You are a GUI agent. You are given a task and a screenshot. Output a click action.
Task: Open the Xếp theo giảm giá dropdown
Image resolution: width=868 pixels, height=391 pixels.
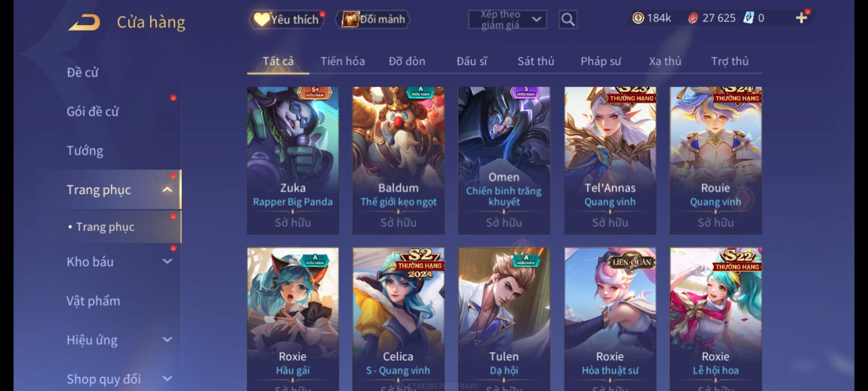tap(507, 20)
